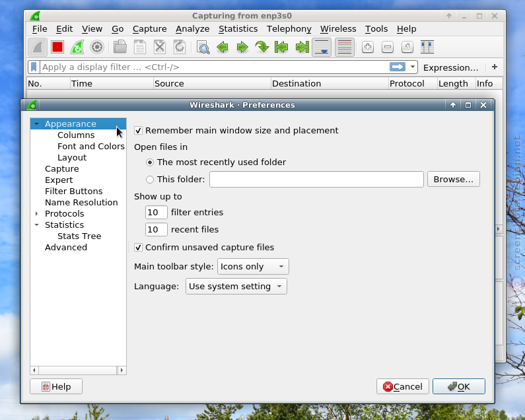Select Name Resolution preferences item
This screenshot has height=420, width=525.
pos(81,203)
